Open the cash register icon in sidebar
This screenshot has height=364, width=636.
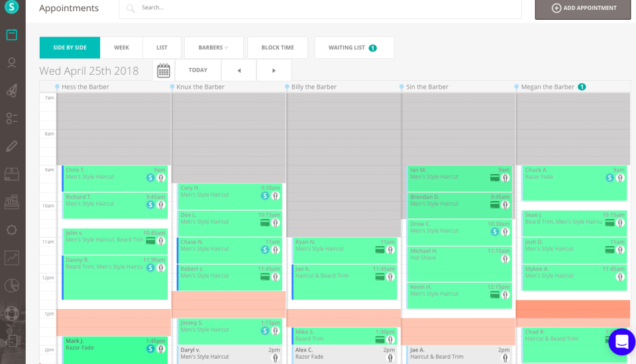[12, 202]
